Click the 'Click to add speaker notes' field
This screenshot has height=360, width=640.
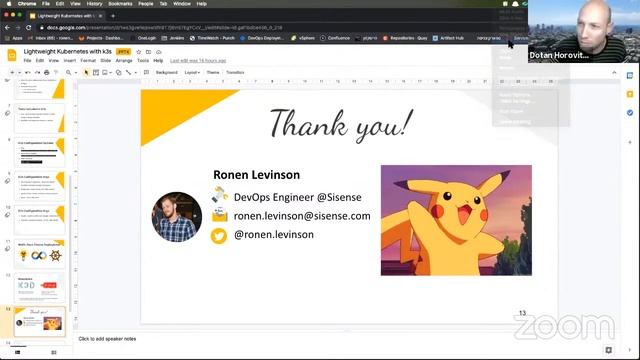tap(107, 339)
